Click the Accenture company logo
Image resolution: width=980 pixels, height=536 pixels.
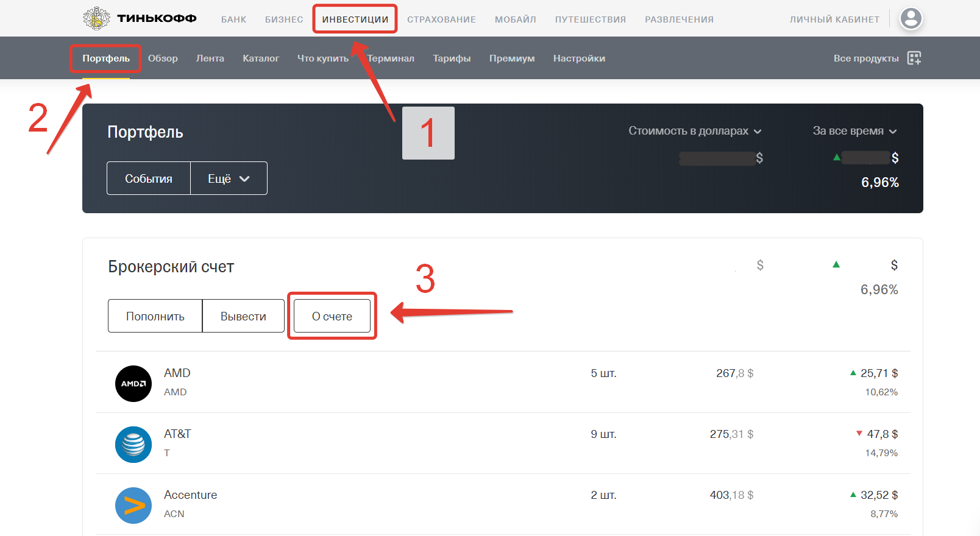pyautogui.click(x=133, y=506)
